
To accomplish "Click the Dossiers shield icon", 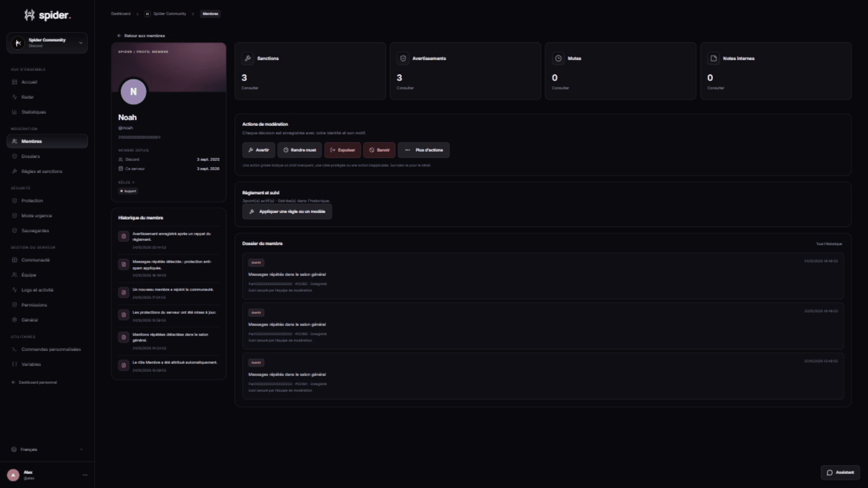I will pyautogui.click(x=15, y=156).
